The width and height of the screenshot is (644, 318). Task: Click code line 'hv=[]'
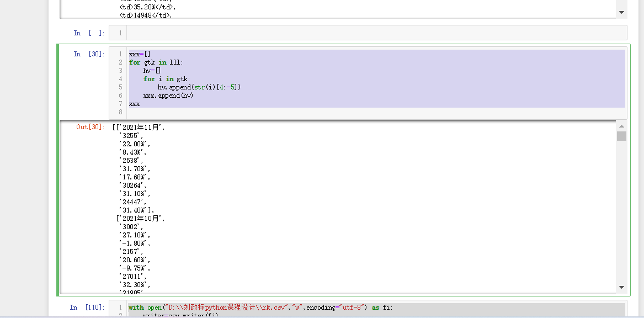click(x=152, y=71)
